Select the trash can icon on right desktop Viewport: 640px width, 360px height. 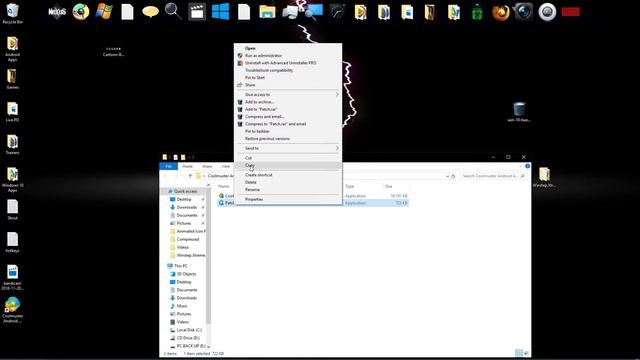(x=519, y=112)
